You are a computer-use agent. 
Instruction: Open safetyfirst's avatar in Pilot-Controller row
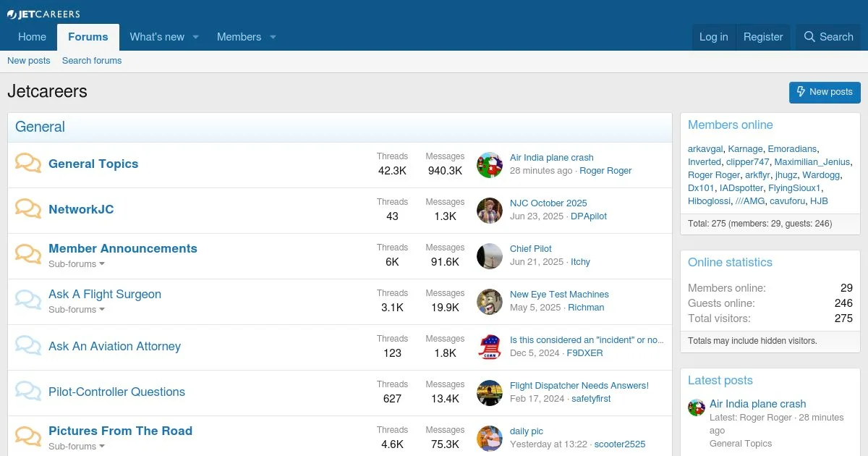coord(490,393)
